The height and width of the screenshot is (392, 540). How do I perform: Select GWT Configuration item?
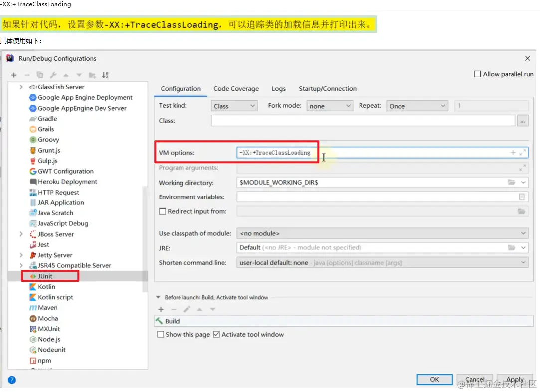pyautogui.click(x=66, y=171)
